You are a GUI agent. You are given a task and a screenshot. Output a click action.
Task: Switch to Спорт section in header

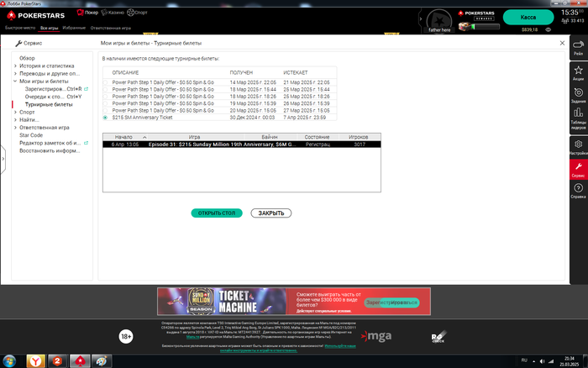[x=137, y=13]
